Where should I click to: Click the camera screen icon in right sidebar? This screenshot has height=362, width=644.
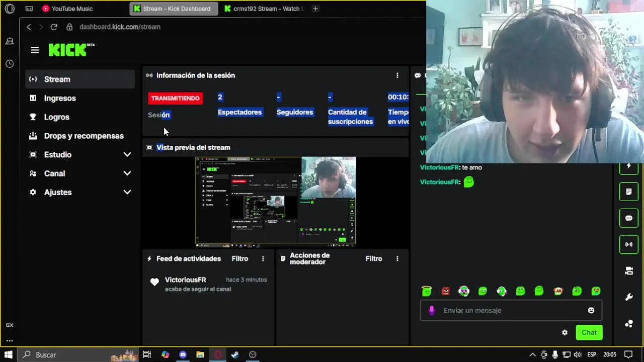629,271
